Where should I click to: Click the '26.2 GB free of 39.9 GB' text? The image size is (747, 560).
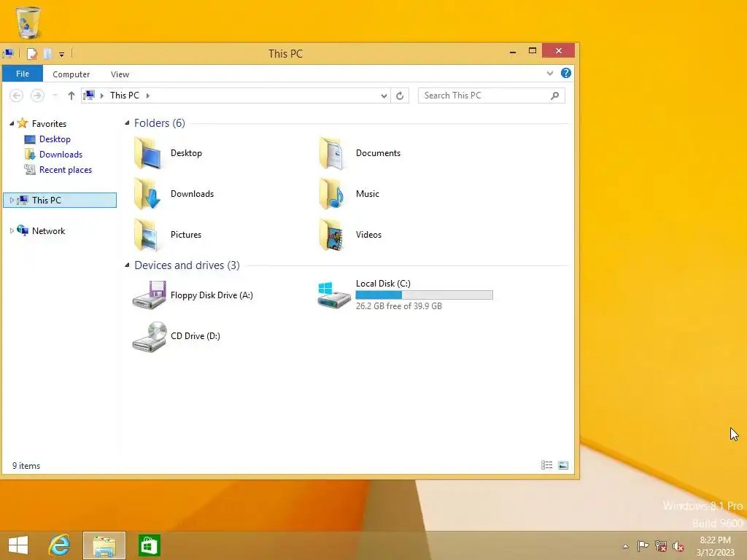pyautogui.click(x=399, y=306)
